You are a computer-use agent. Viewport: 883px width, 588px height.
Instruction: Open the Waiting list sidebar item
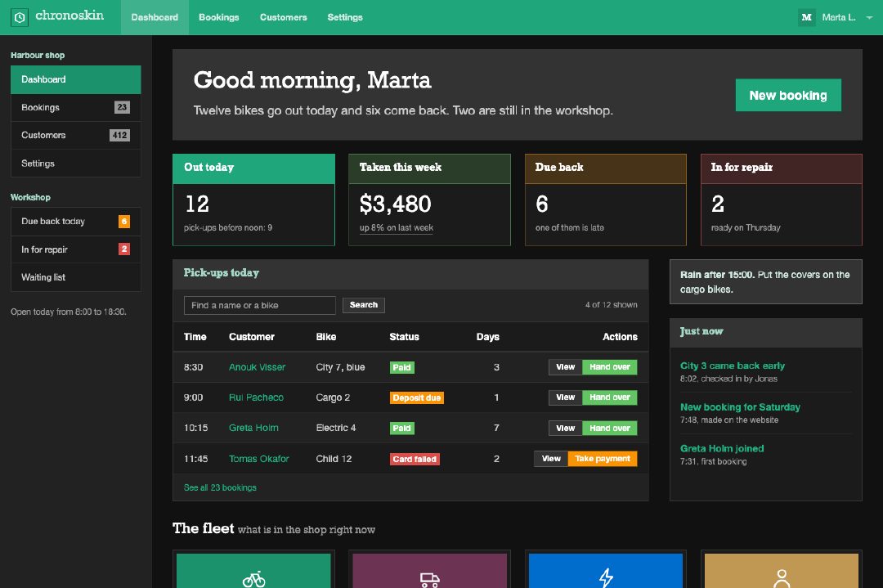tap(75, 277)
